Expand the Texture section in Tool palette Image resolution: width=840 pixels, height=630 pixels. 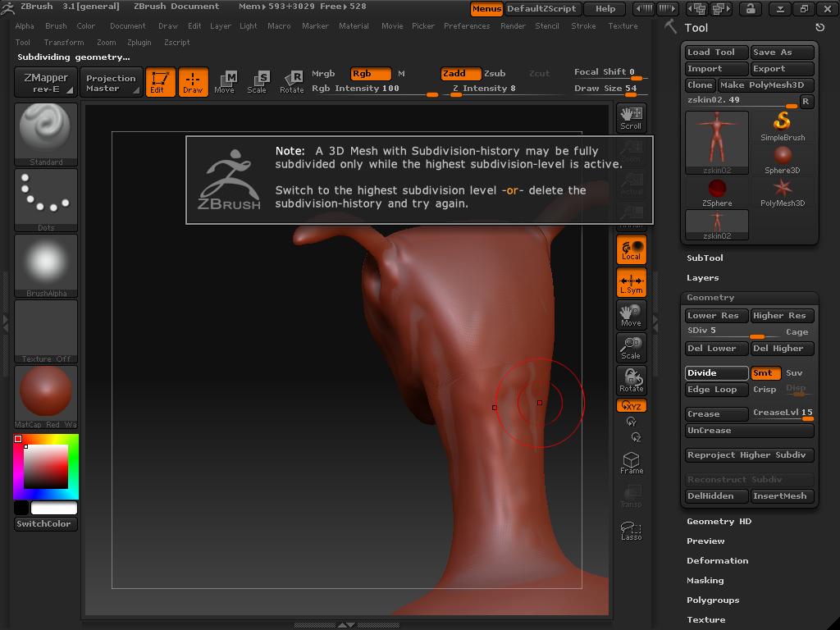705,620
